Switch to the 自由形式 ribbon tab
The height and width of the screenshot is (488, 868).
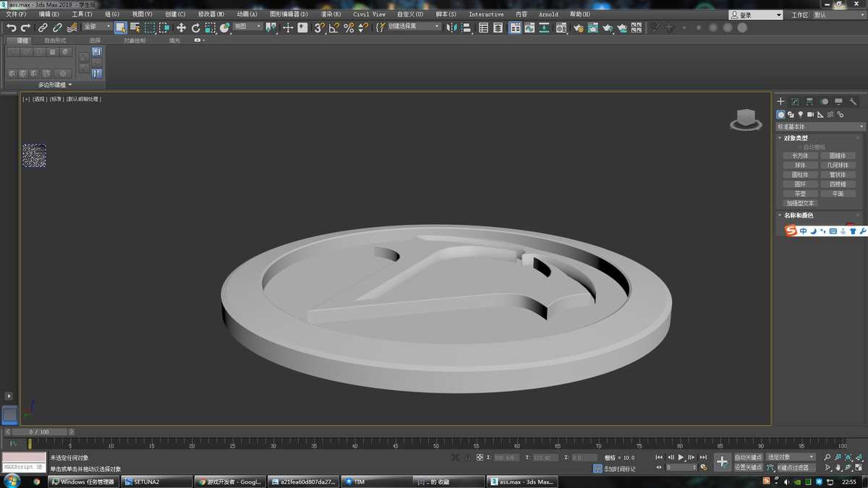point(55,40)
